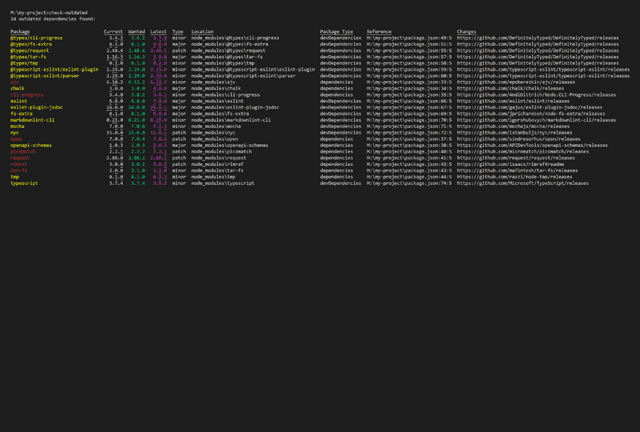Open the epoberezkin/ajv releases link
The width and height of the screenshot is (640, 432).
pos(516,82)
